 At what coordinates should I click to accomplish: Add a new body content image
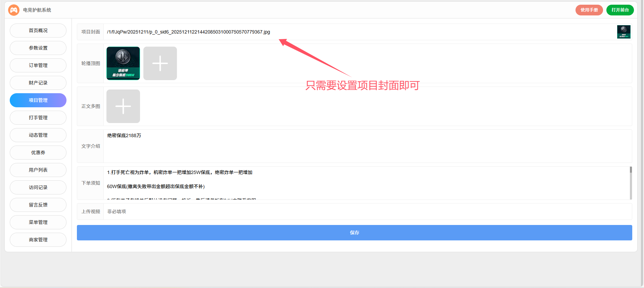(123, 106)
